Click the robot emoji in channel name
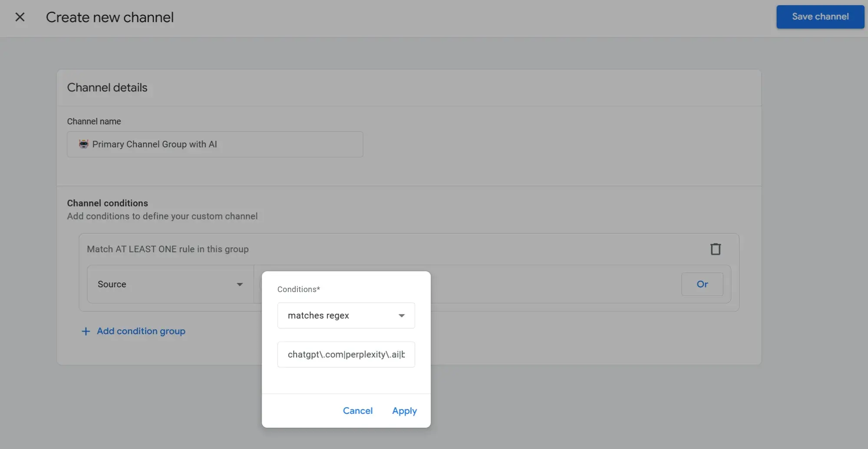This screenshot has width=868, height=449. [83, 144]
